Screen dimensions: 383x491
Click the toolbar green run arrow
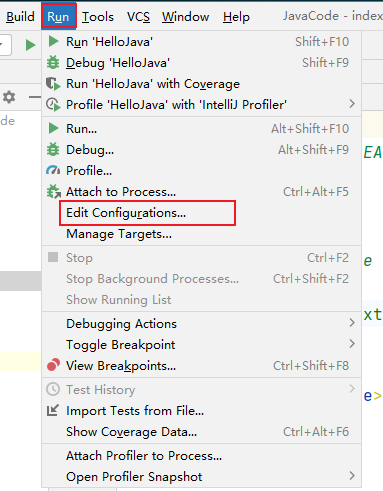point(30,45)
